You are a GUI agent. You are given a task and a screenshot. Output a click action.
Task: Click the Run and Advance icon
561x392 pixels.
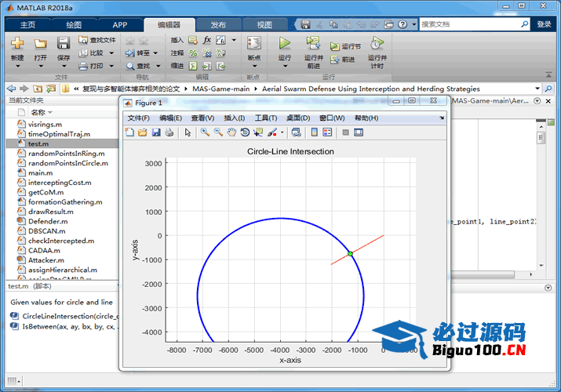coord(313,43)
